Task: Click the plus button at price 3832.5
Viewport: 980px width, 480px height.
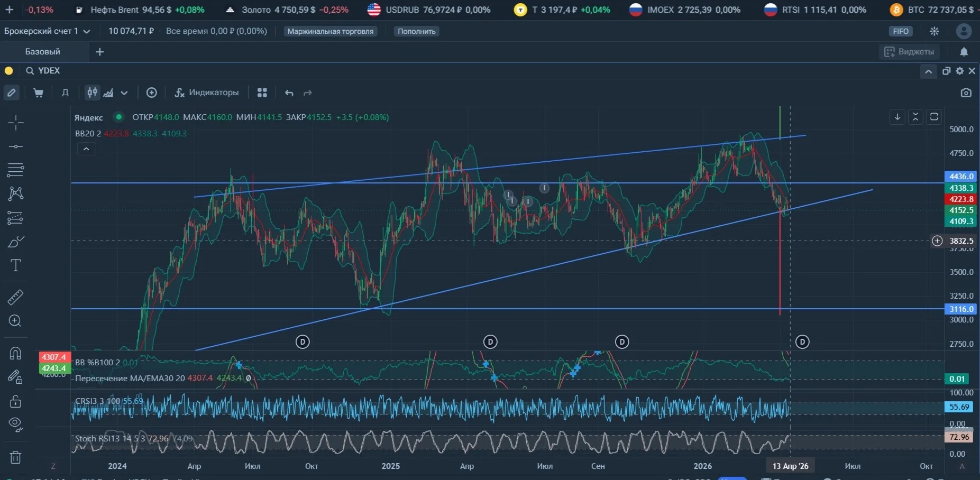Action: coord(937,241)
